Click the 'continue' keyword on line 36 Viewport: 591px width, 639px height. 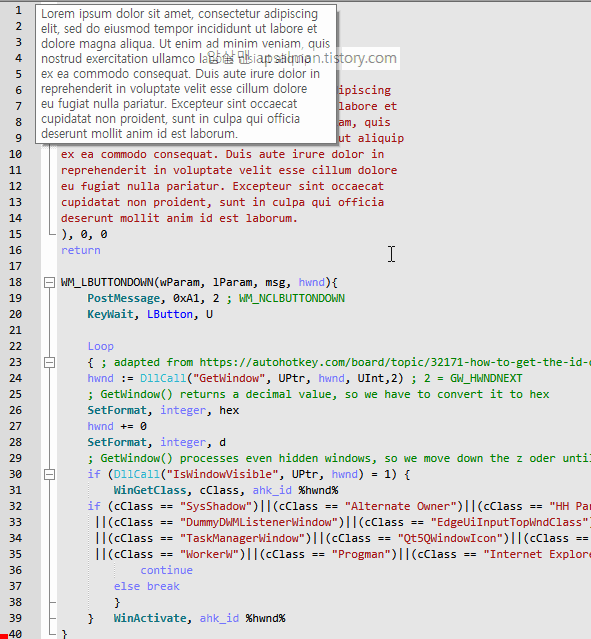pos(167,570)
